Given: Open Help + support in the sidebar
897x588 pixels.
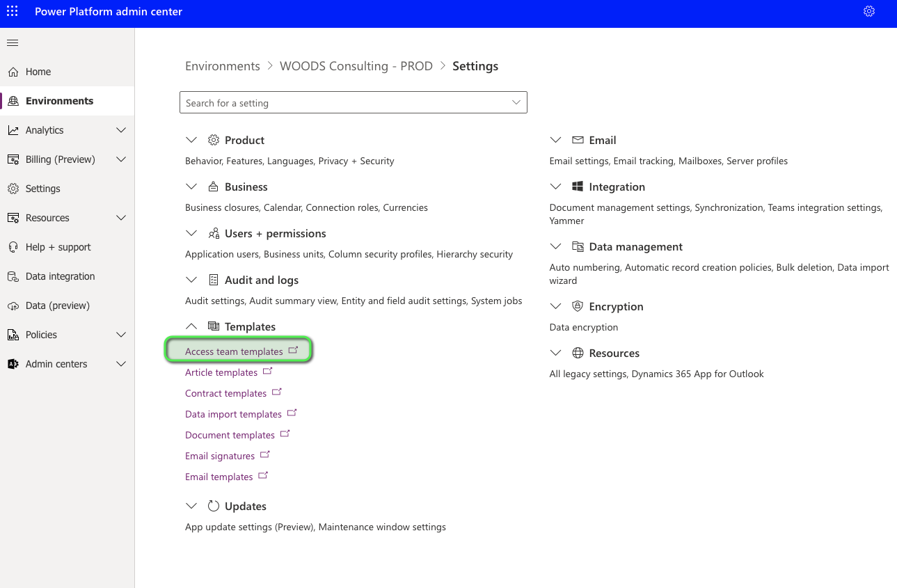Looking at the screenshot, I should click(x=68, y=247).
